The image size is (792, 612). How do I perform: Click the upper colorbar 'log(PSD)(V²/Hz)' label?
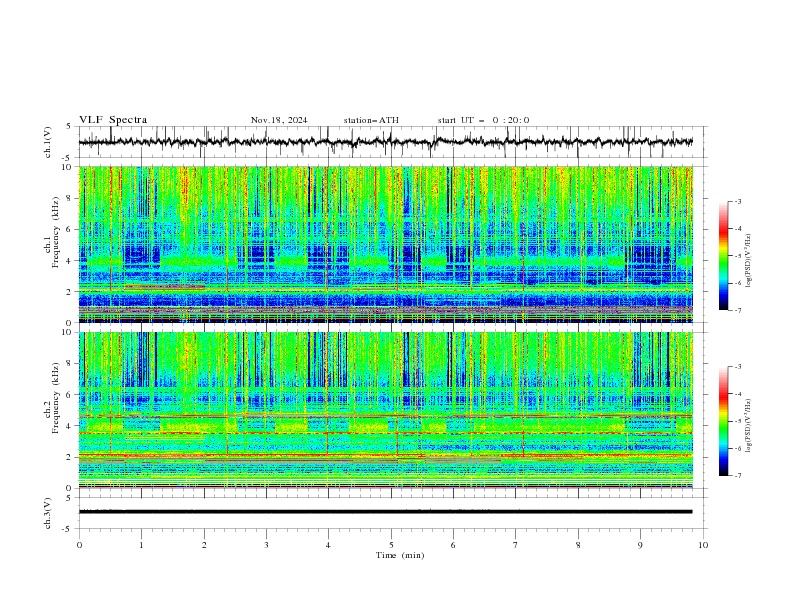[748, 261]
